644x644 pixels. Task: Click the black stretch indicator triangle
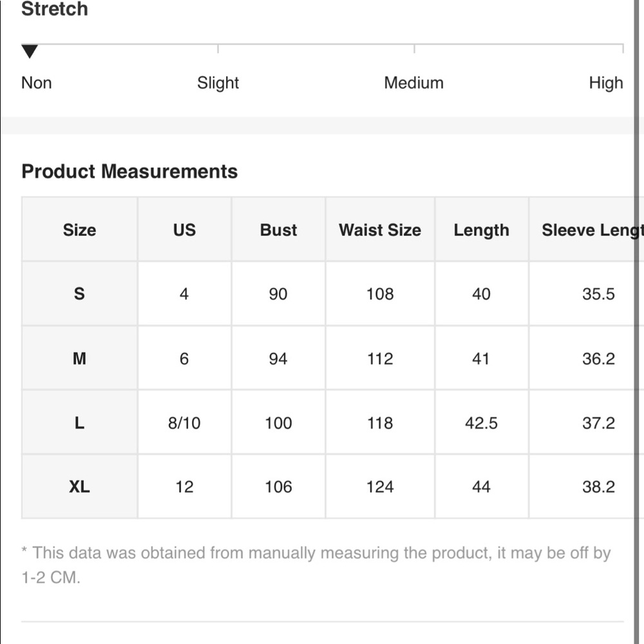click(30, 52)
